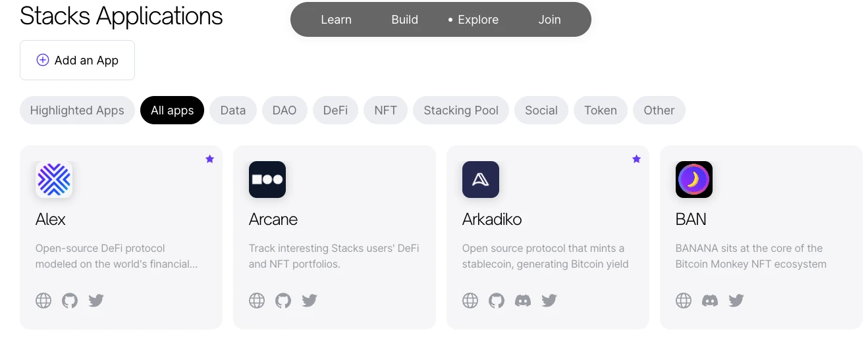Click the BAN moon logo
The image size is (868, 340).
694,180
